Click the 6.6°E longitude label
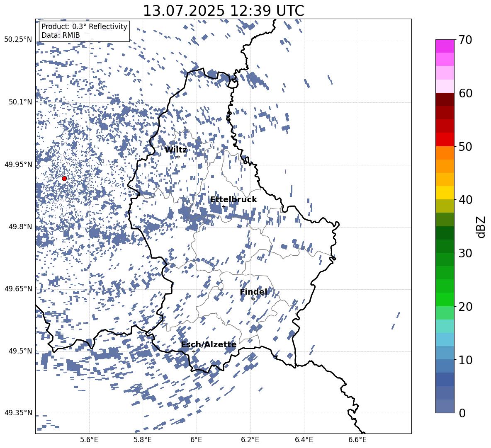Image resolution: width=491 pixels, height=448 pixels. (357, 440)
